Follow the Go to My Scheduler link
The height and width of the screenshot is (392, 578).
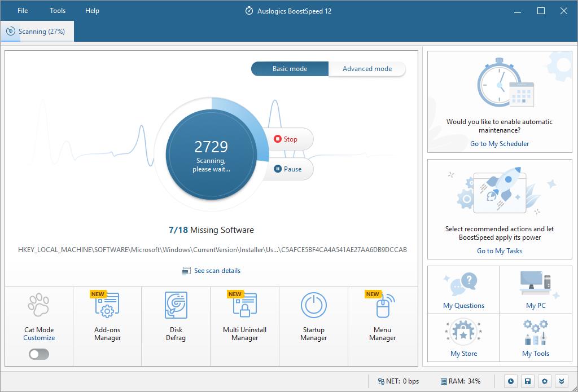click(500, 144)
